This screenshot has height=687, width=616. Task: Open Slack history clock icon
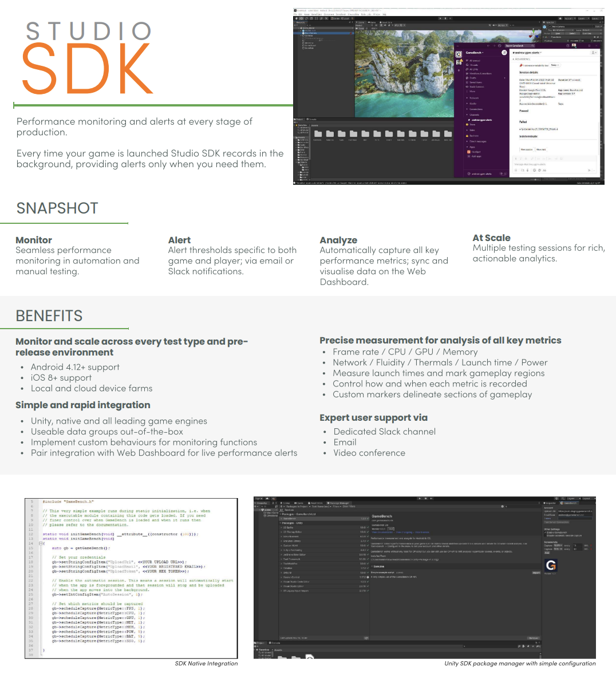499,46
